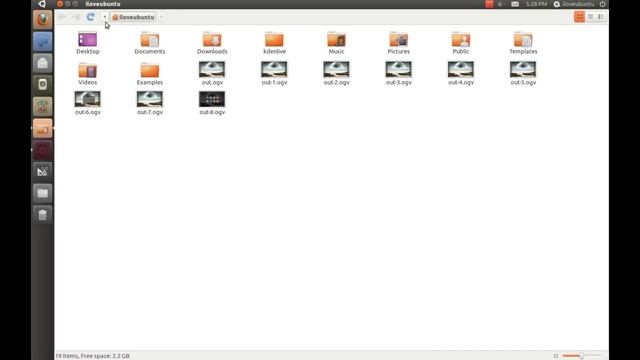640x360 pixels.
Task: Switch to icon view mode
Action: click(579, 17)
